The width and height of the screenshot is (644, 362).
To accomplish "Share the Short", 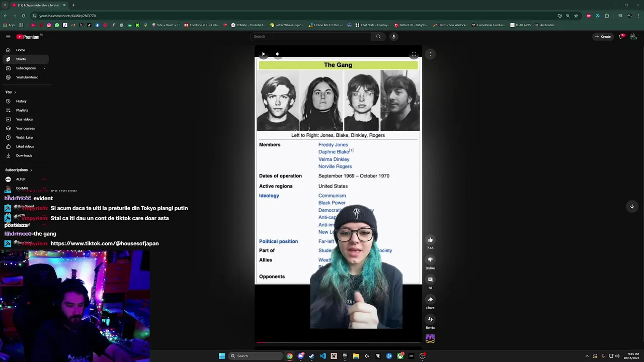I will (x=430, y=300).
